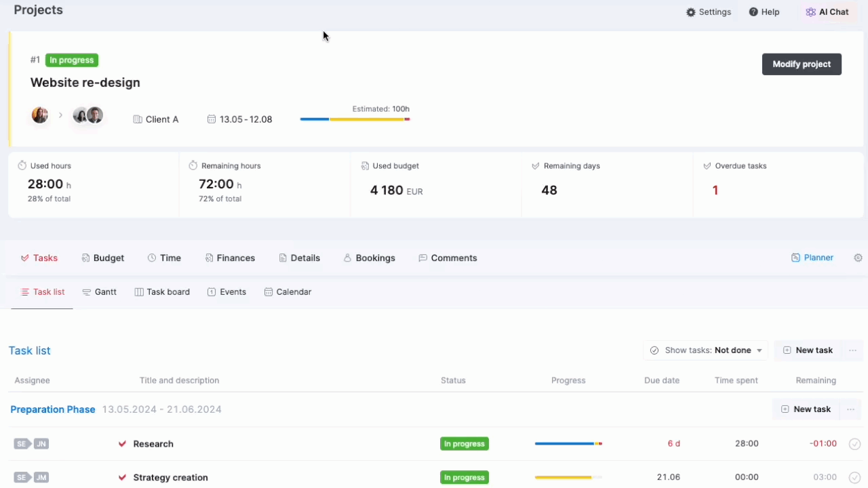Click the Used budget icon
Screen dimensions: 868x488
(365, 165)
